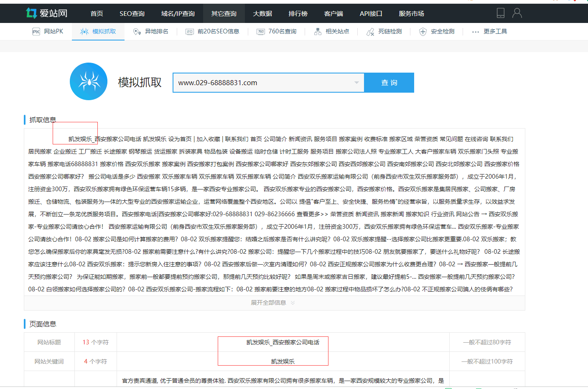The height and width of the screenshot is (389, 588).
Task: Click the 网站PK icon
Action: click(36, 32)
